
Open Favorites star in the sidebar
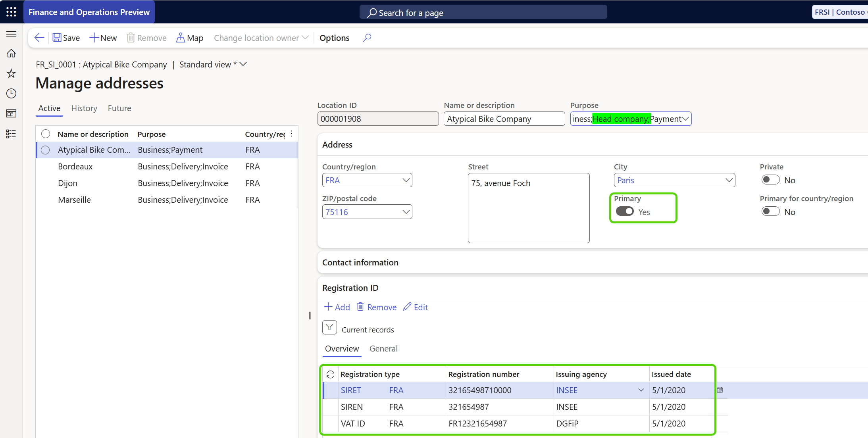[11, 73]
